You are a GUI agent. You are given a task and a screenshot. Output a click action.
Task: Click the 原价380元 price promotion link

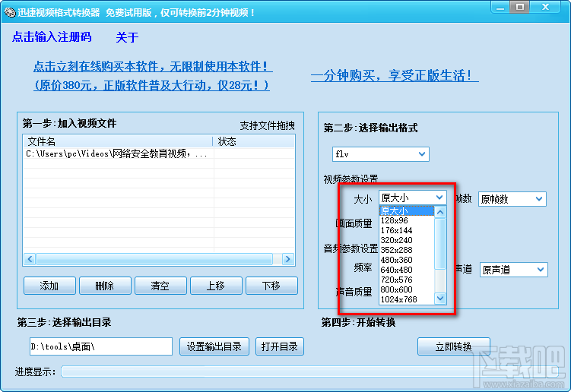point(151,85)
